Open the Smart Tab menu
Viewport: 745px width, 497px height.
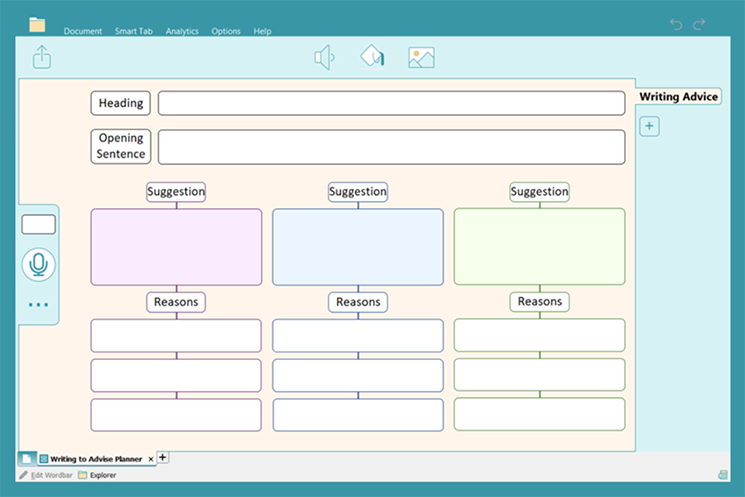click(x=134, y=31)
